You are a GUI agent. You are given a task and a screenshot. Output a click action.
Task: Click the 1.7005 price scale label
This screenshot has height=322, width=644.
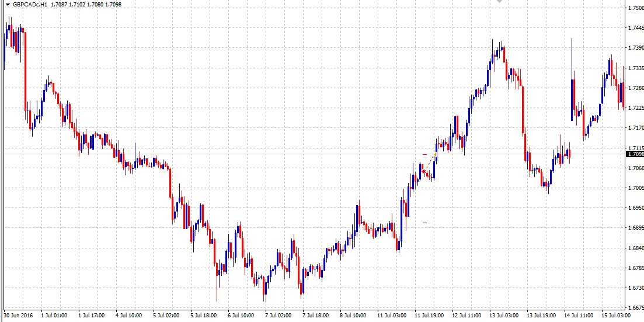(636, 188)
